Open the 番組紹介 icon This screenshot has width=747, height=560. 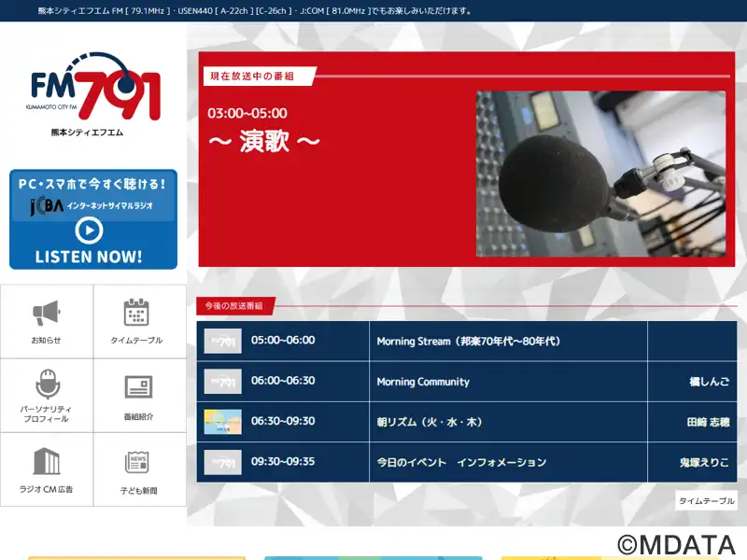coord(138,387)
